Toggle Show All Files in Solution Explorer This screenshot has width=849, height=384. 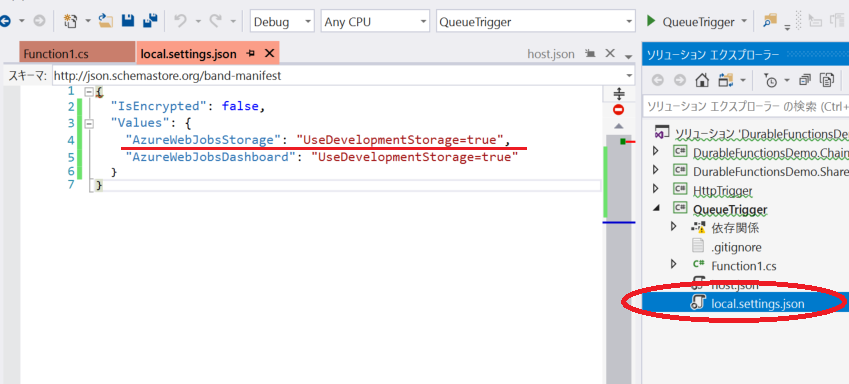point(827,80)
